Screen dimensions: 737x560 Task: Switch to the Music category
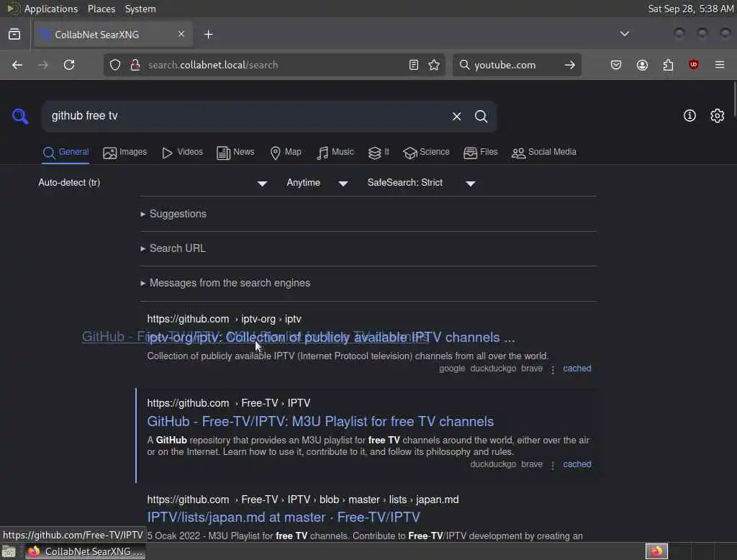[335, 153]
